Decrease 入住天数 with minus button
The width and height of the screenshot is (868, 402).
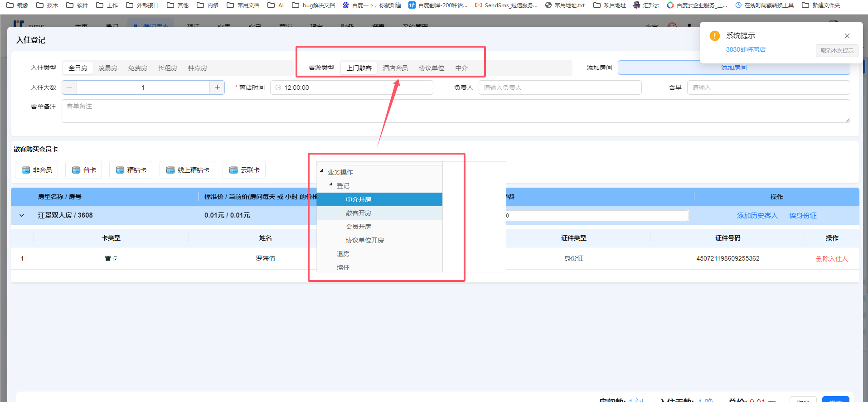(69, 87)
